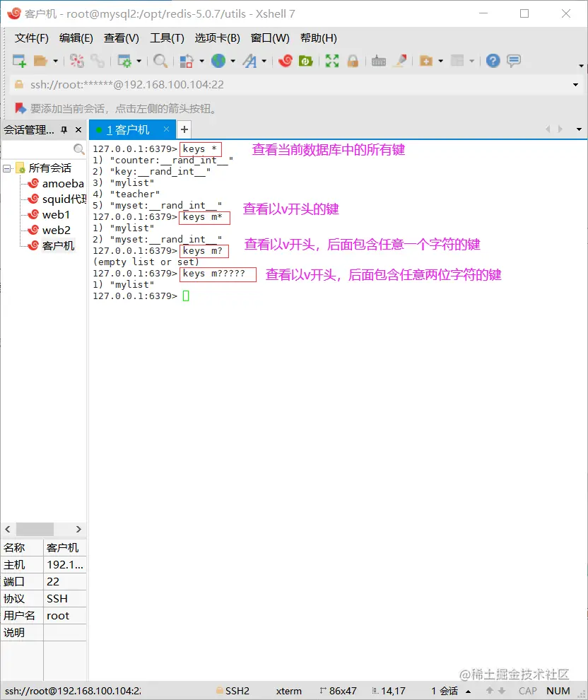Open the tab list dropdown arrow
Viewport: 588px width, 700px height.
click(579, 129)
